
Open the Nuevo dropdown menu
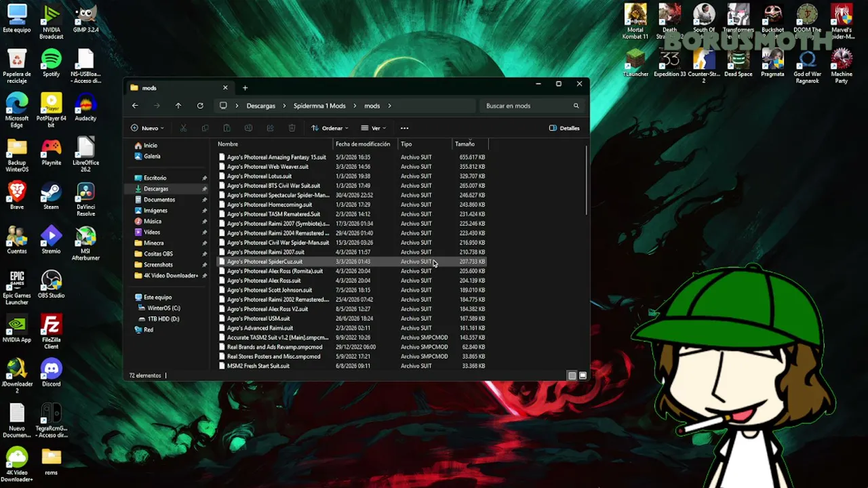point(147,128)
